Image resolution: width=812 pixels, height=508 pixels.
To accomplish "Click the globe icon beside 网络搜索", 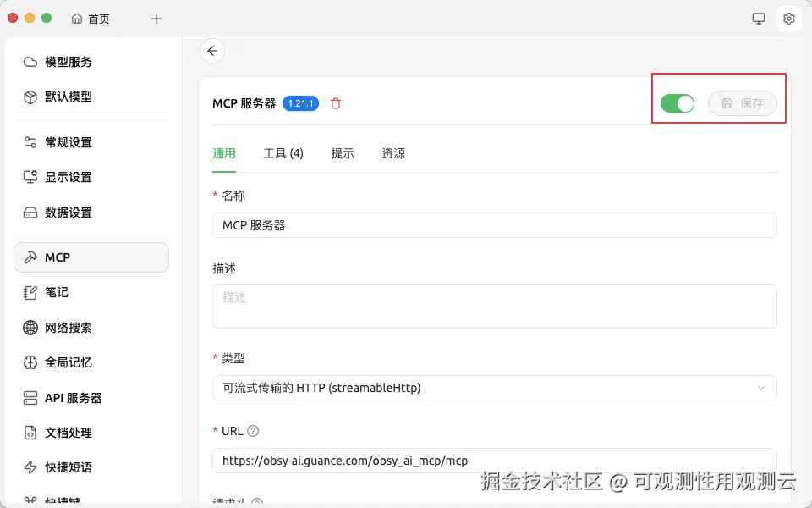I will tap(30, 328).
